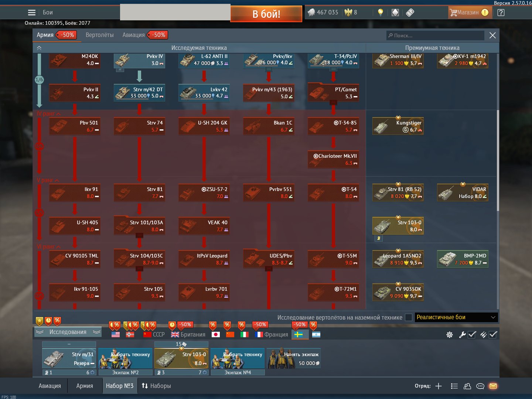Select the Kungstiger premium vehicle
This screenshot has height=399, width=532.
(398, 126)
